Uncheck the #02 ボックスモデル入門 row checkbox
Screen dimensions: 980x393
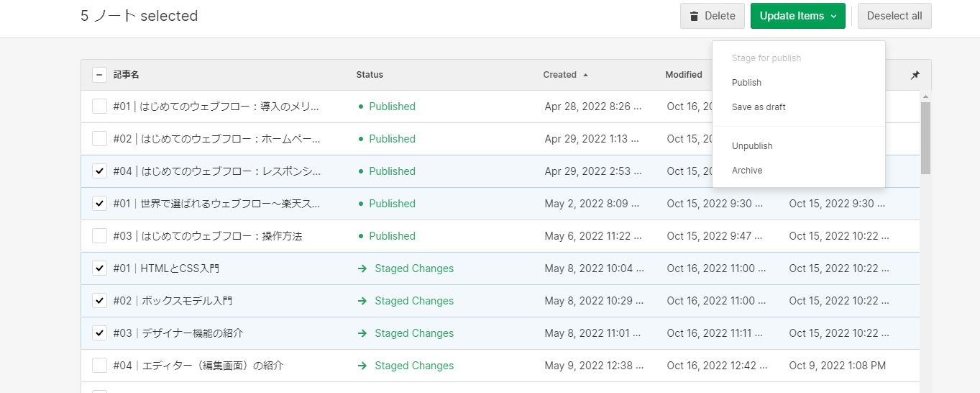[100, 301]
